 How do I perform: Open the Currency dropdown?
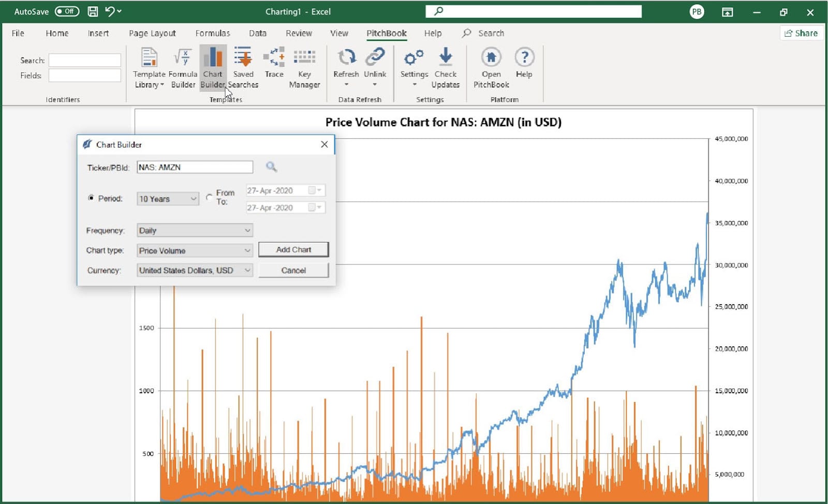(195, 270)
